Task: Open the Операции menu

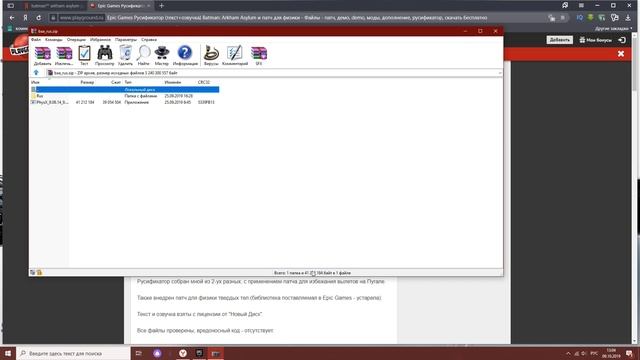Action: [x=76, y=40]
